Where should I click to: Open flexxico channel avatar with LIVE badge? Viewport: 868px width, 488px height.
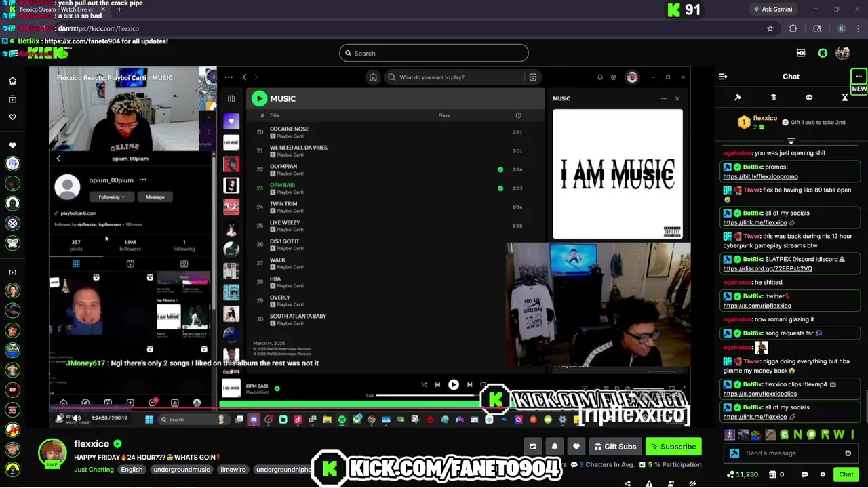(x=52, y=453)
